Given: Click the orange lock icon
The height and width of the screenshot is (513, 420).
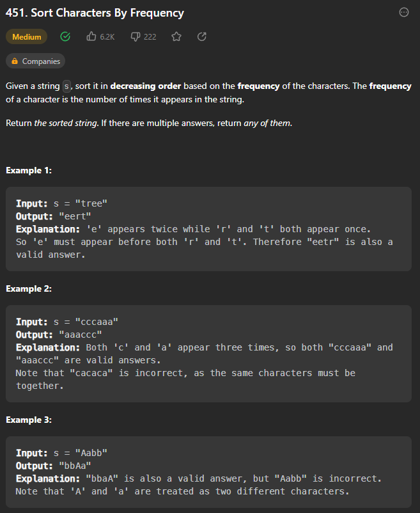Looking at the screenshot, I should 15,61.
